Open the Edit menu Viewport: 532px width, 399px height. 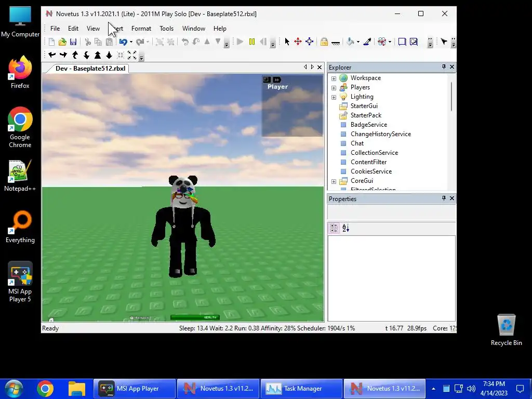tap(73, 29)
